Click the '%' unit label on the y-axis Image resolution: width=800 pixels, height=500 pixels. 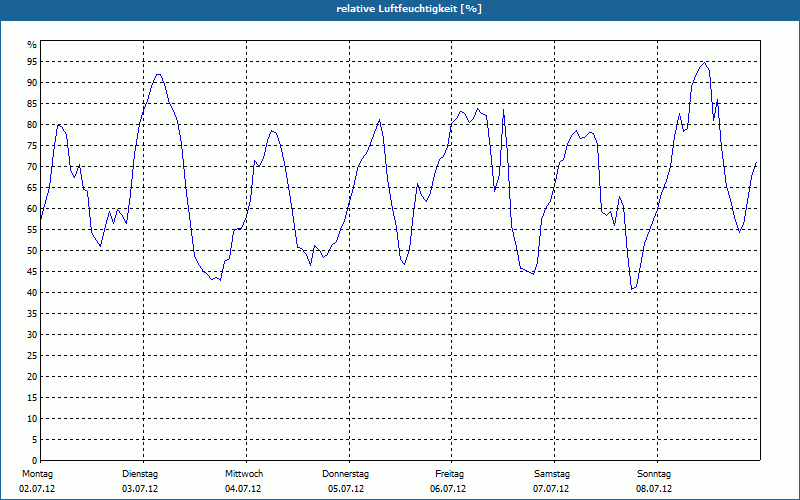[32, 45]
